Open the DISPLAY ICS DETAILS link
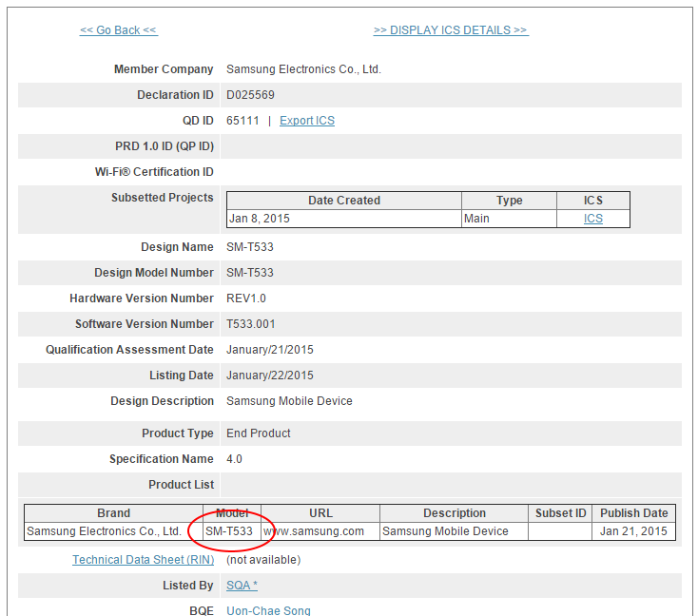698x616 pixels. click(x=451, y=30)
